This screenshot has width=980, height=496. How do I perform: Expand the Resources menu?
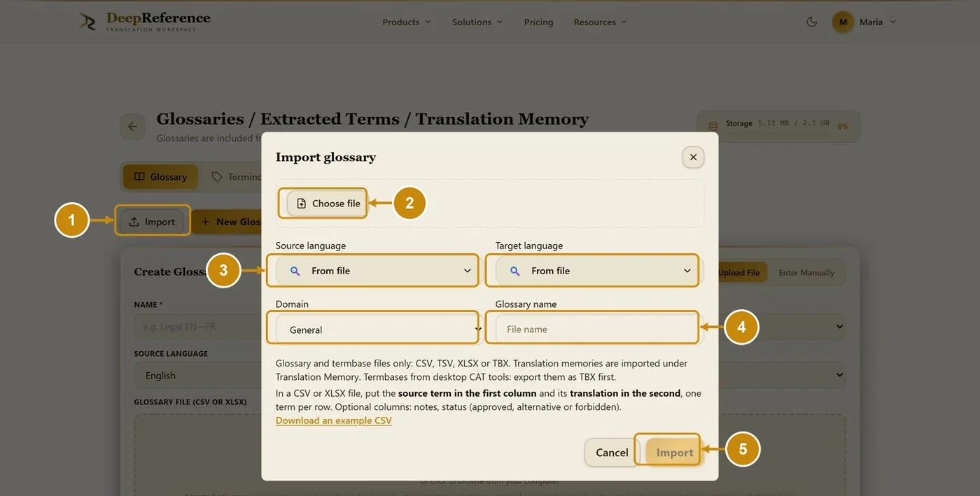tap(601, 22)
